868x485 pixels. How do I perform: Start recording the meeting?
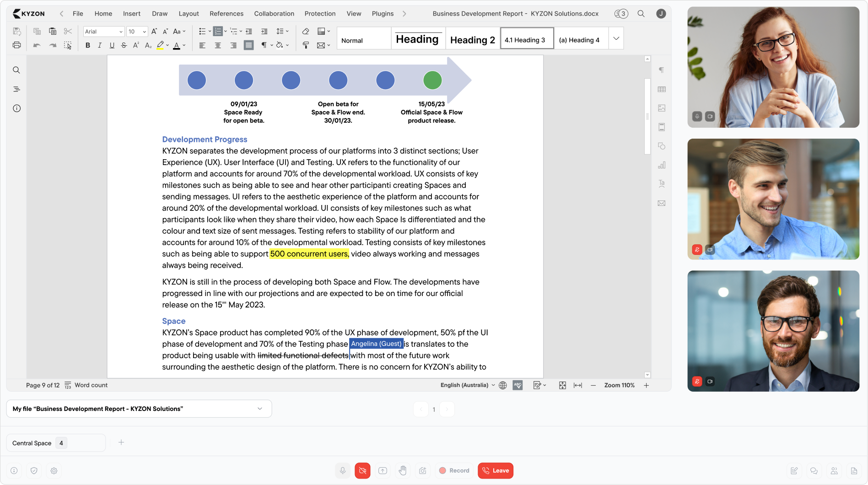click(x=454, y=470)
